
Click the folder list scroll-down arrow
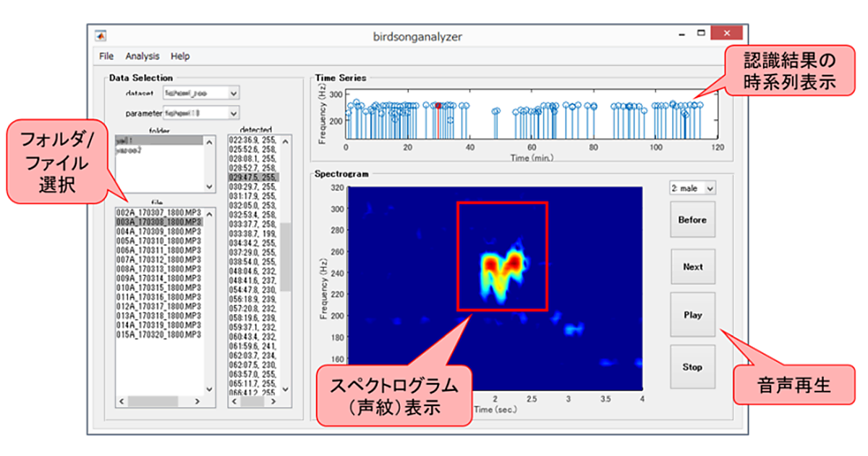(x=210, y=187)
